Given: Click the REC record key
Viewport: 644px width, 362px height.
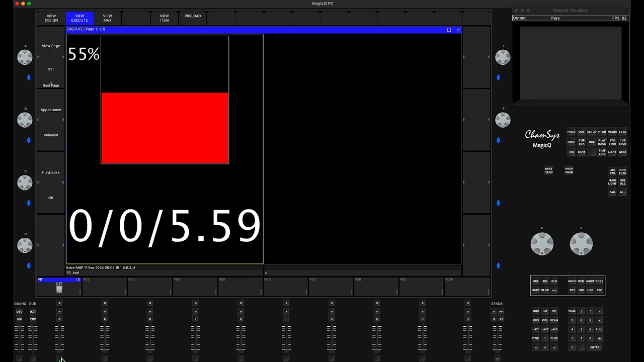Looking at the screenshot, I should [x=599, y=290].
